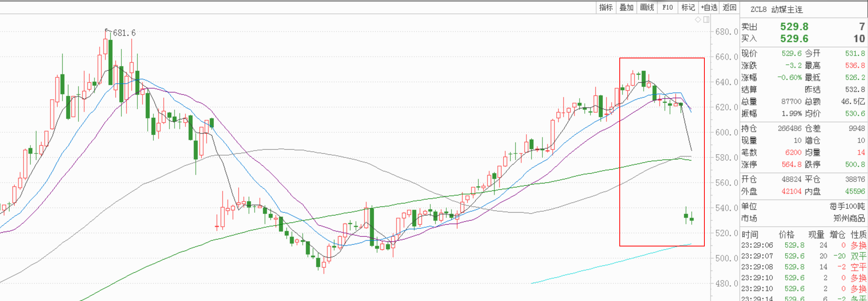
Task: Click the 内盘 value 45596
Action: (855, 192)
